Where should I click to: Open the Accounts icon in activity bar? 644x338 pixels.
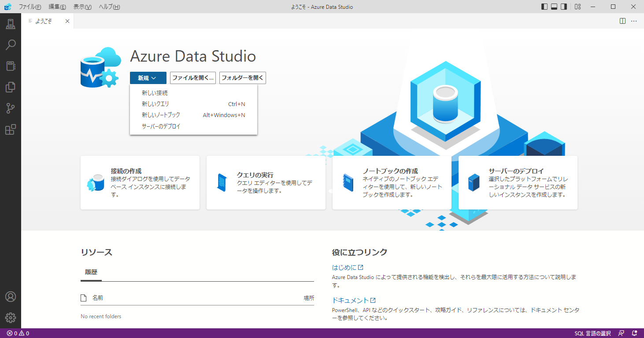click(x=11, y=297)
